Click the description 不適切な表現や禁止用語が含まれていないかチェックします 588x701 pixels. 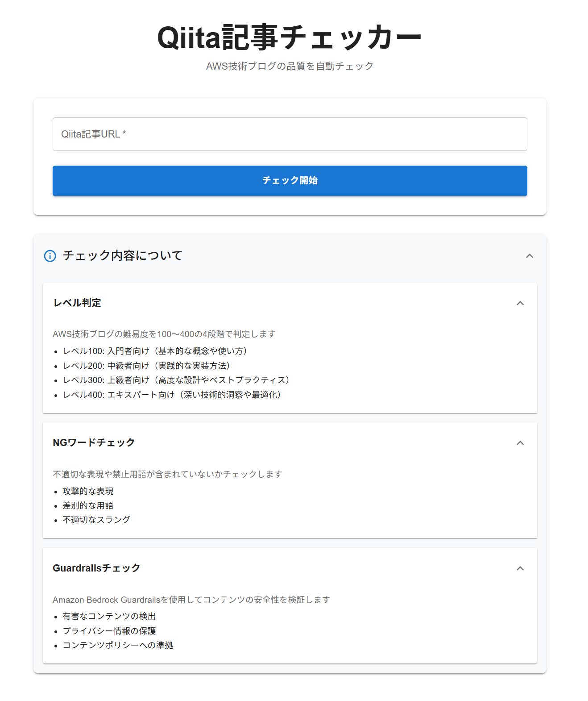pyautogui.click(x=168, y=474)
